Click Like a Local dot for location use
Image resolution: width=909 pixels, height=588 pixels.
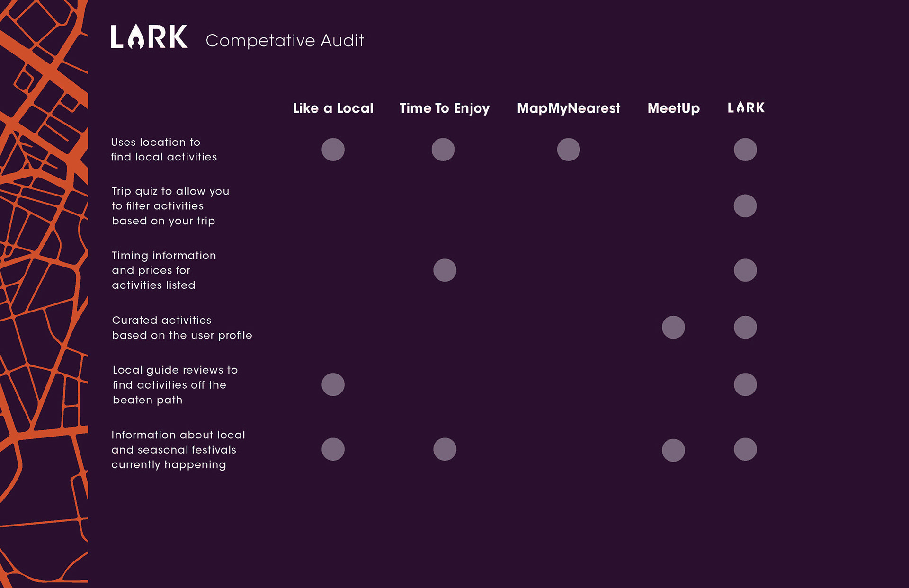pos(333,150)
